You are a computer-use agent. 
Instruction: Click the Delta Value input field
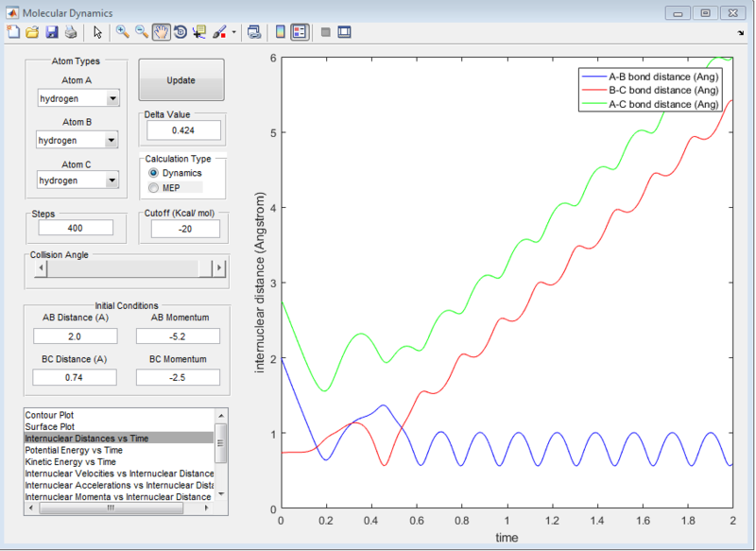point(183,130)
